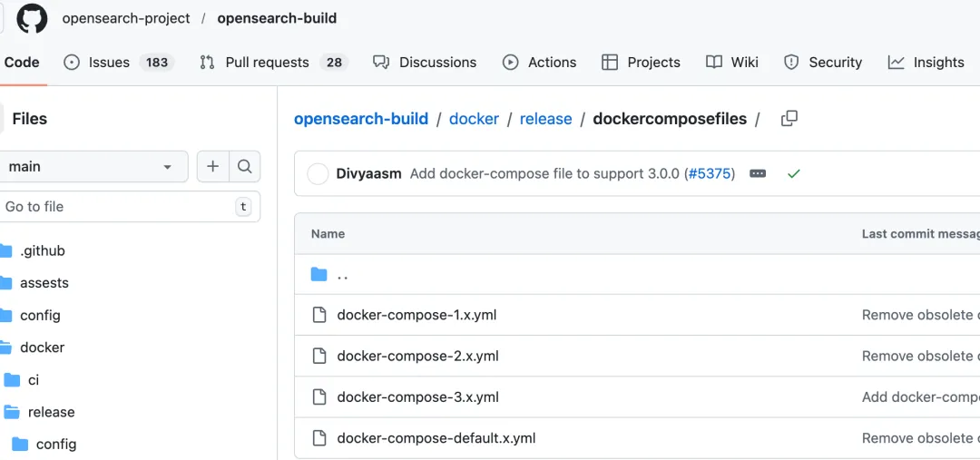Open the docker-compose-1.x.yml file link
This screenshot has height=460, width=980.
pyautogui.click(x=416, y=315)
